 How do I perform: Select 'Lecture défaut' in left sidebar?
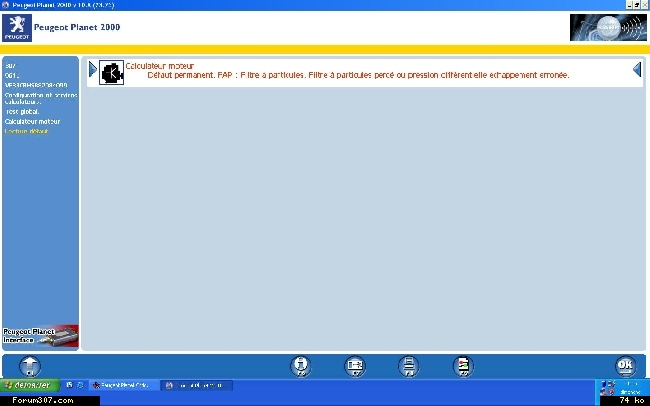(x=26, y=131)
